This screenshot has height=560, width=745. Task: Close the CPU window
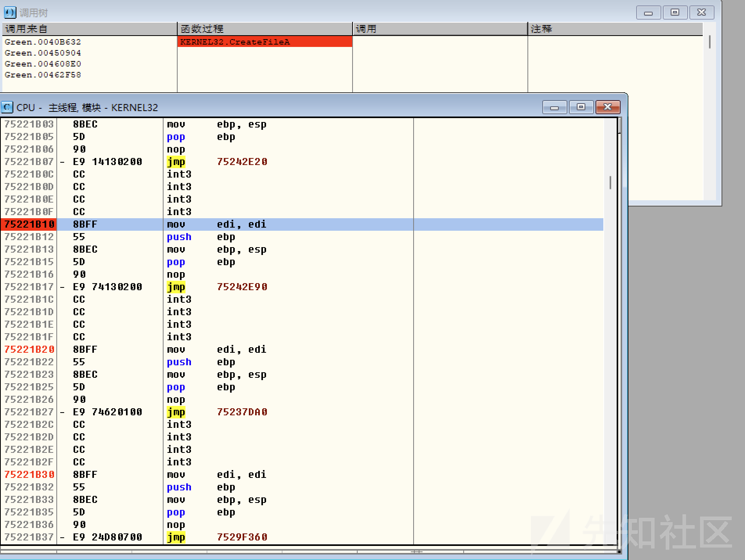coord(608,107)
